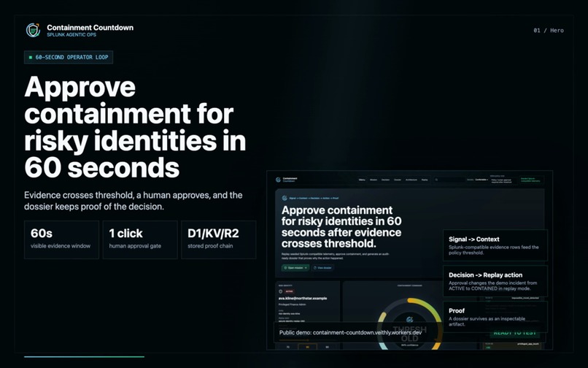Screen dimensions: 588x368
Task: Click the red ACTIVE status badge
Action: coord(289,291)
